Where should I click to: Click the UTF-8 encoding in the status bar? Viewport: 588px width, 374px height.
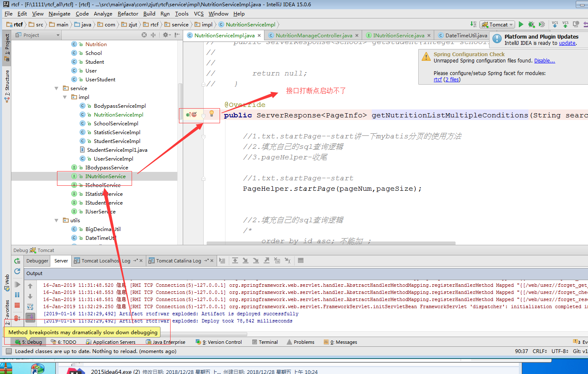560,351
